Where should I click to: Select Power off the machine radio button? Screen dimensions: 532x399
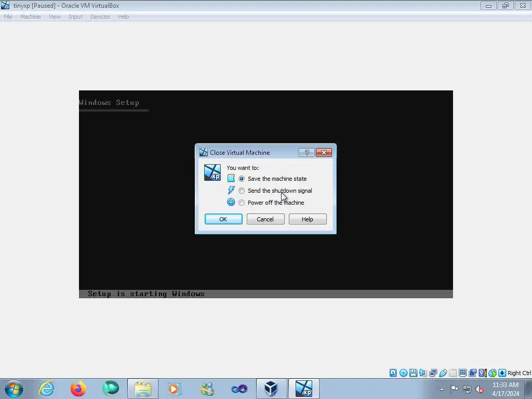click(x=241, y=203)
